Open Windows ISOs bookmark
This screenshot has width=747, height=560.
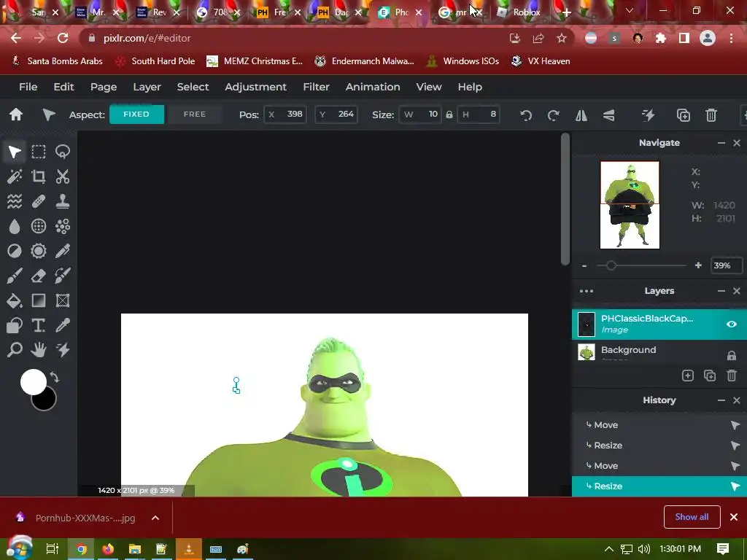click(462, 61)
